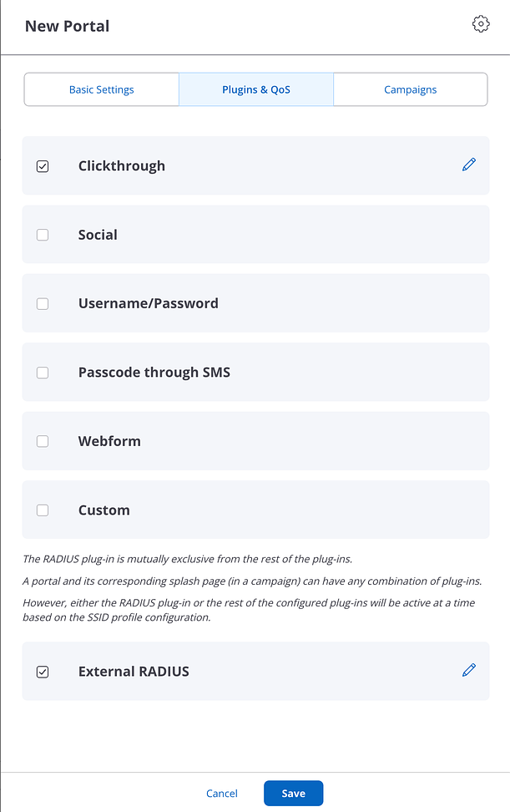Select the Plugins & QoS tab
Image resolution: width=510 pixels, height=812 pixels.
click(256, 89)
